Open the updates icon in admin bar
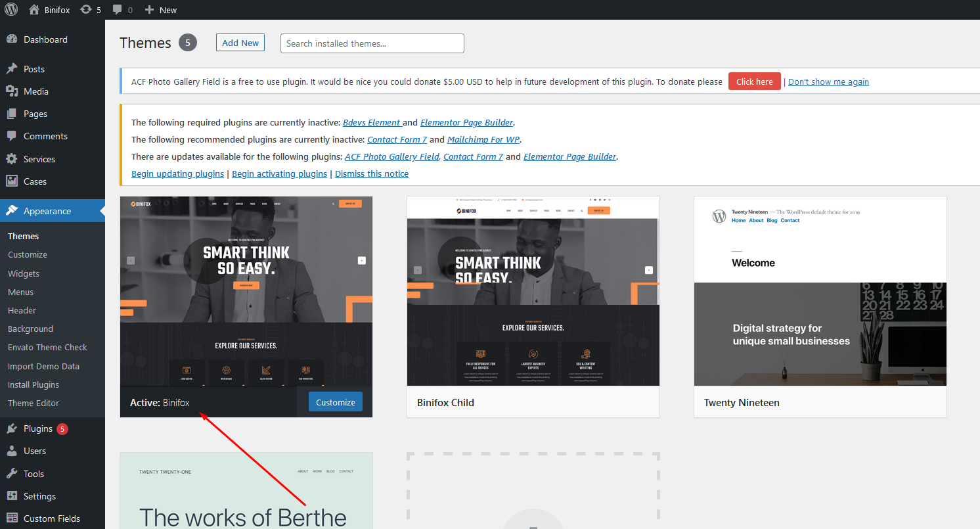The image size is (980, 529). pos(86,10)
